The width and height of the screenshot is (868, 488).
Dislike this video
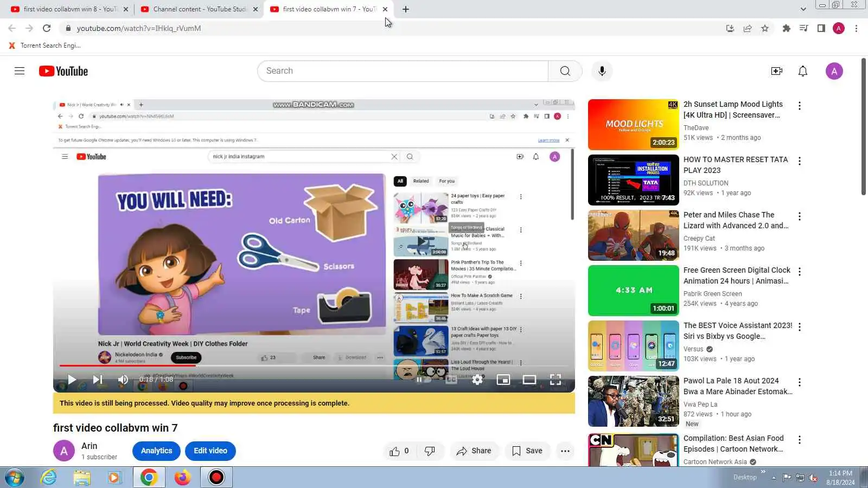pyautogui.click(x=430, y=451)
